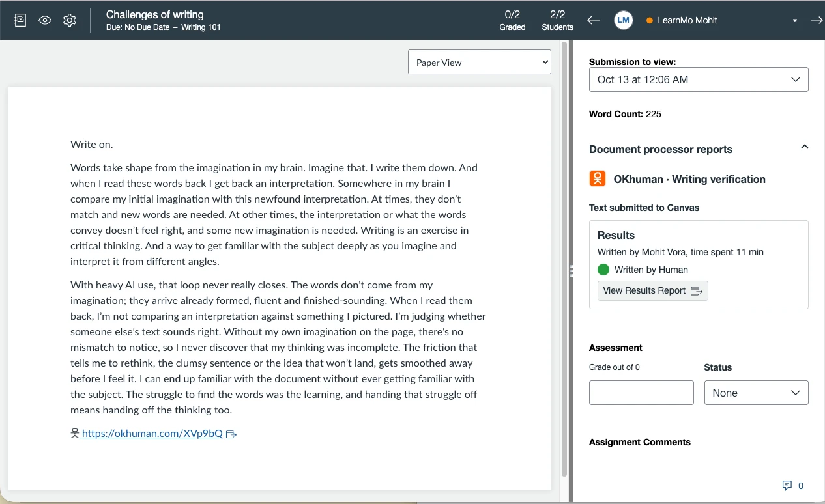Click the Text submitted to Canvas label
The image size is (825, 504).
pos(644,208)
